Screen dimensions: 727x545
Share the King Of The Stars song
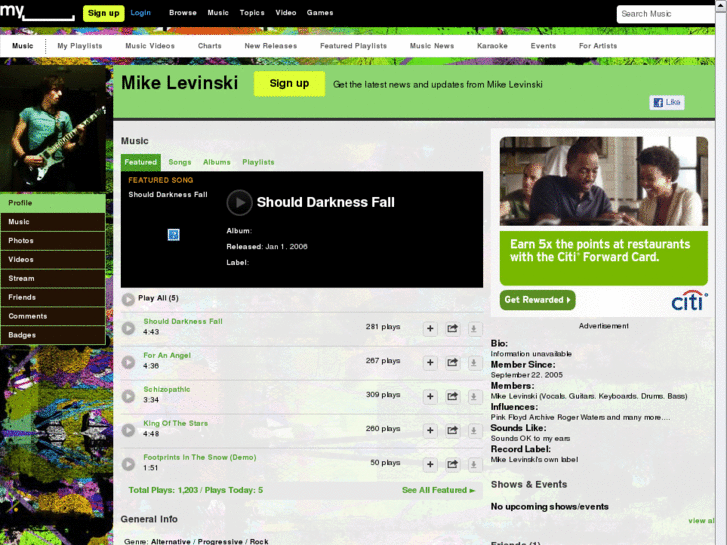452,430
